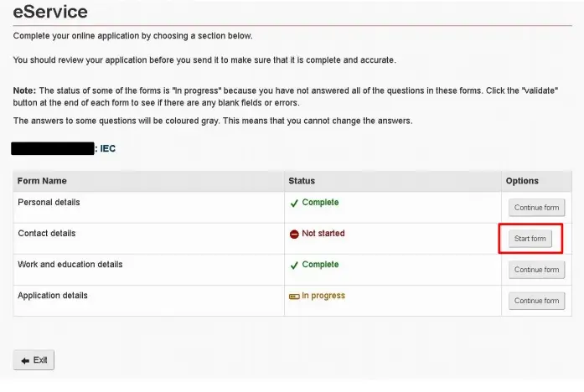Screen dimensions: 584x392
Task: Continue the Work and education details form
Action: pyautogui.click(x=537, y=270)
